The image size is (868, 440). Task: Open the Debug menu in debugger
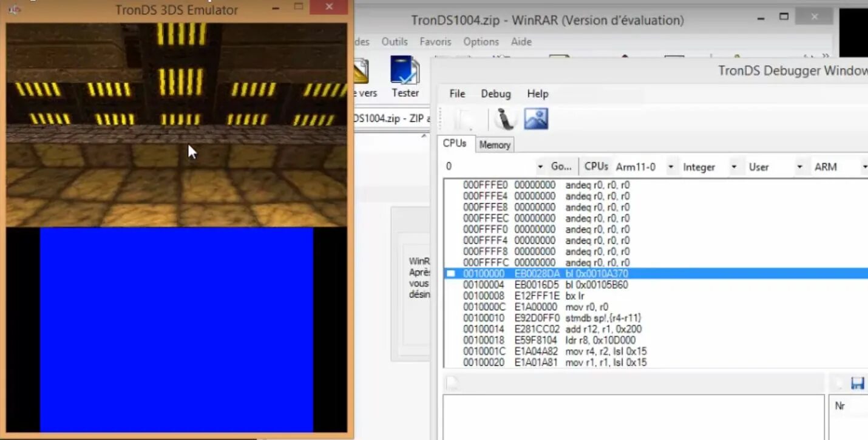[496, 93]
